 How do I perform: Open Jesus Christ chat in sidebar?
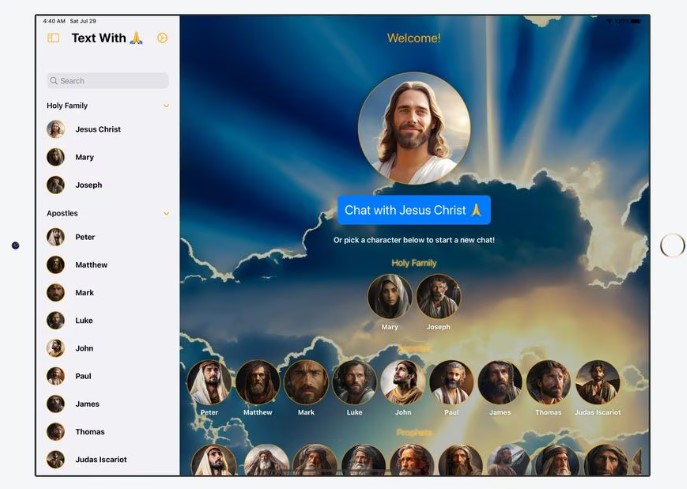tap(98, 129)
